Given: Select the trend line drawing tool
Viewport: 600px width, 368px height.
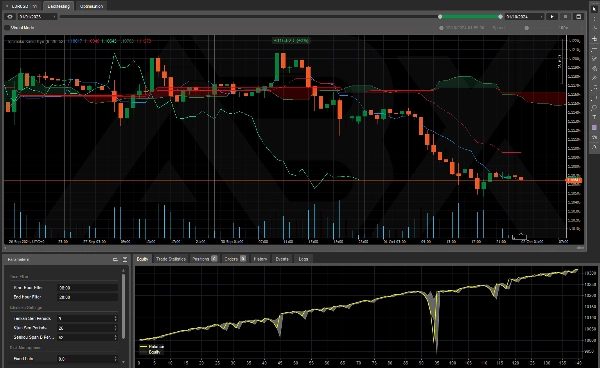Looking at the screenshot, I should click(594, 59).
